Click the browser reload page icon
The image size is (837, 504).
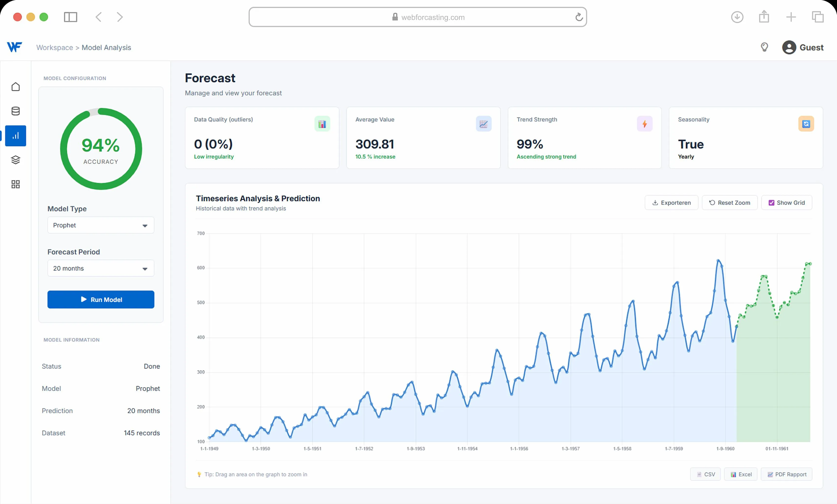tap(579, 17)
